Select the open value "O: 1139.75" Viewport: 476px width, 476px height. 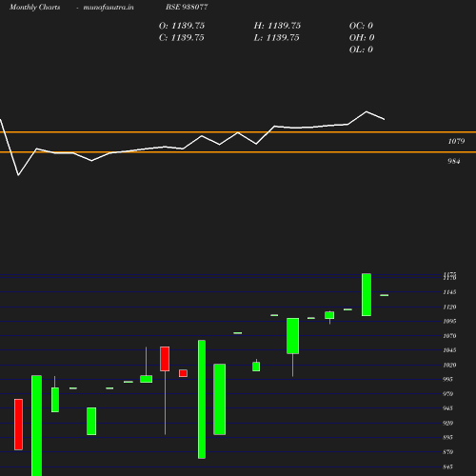pos(182,26)
